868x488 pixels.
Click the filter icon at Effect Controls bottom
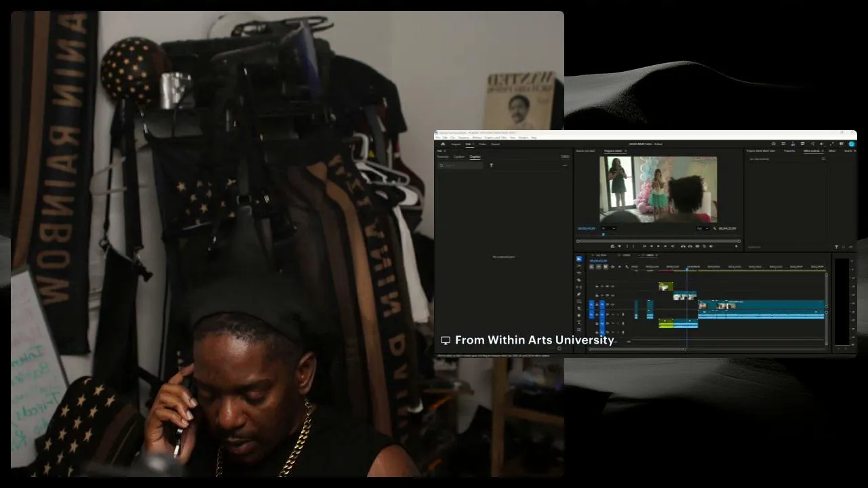point(836,247)
